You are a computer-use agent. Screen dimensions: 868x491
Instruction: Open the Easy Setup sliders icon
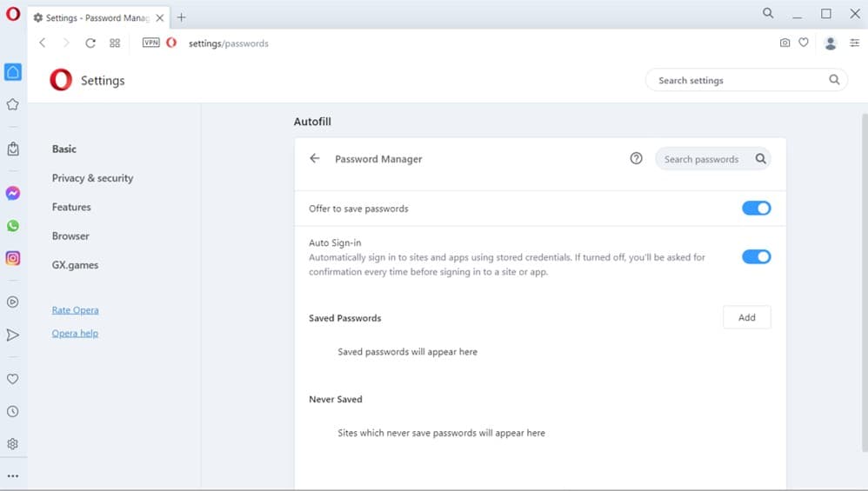[854, 43]
